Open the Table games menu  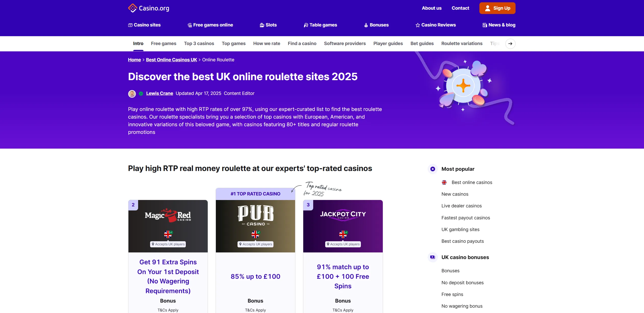point(320,25)
